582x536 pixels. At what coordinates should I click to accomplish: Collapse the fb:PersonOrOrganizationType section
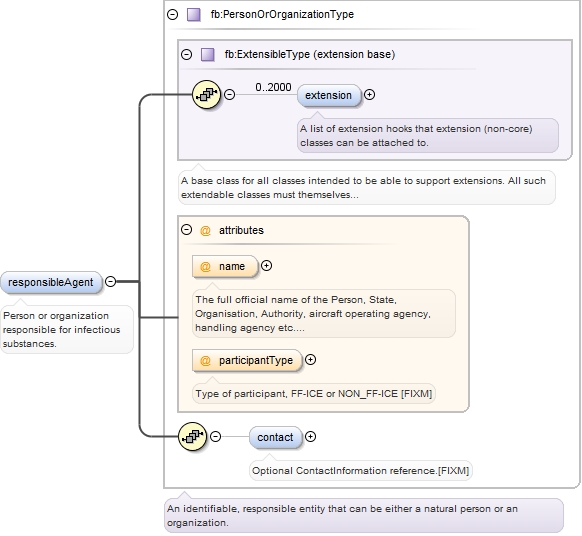(172, 14)
